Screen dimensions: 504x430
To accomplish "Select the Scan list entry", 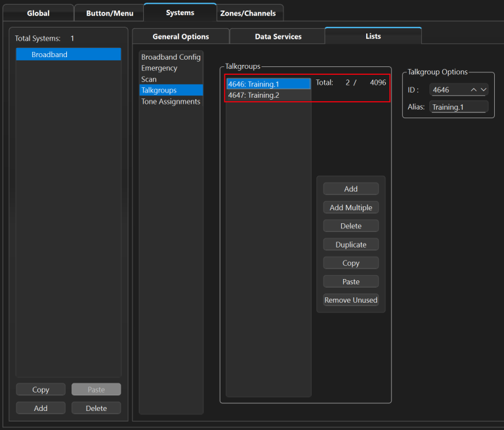I will [149, 79].
